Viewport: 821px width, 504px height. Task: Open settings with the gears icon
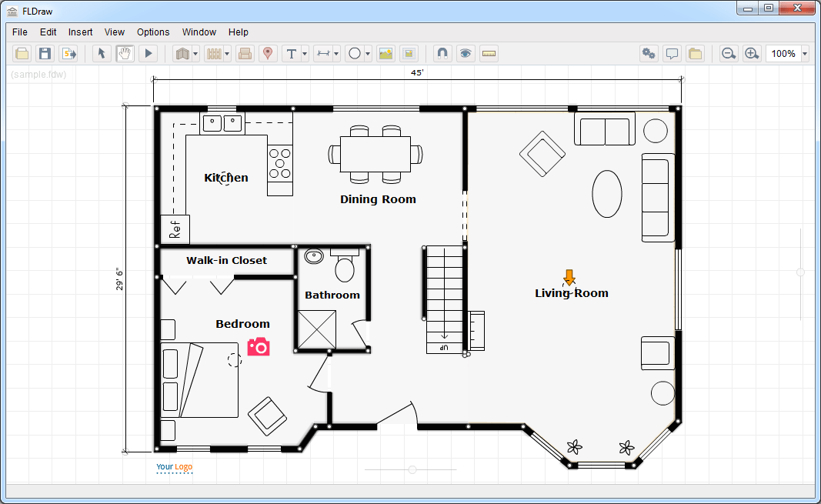click(649, 53)
